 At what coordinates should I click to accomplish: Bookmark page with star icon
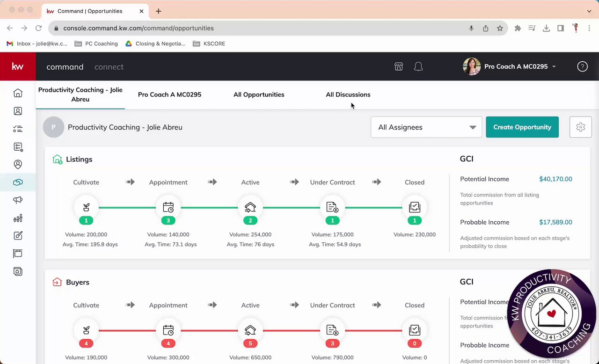point(500,28)
